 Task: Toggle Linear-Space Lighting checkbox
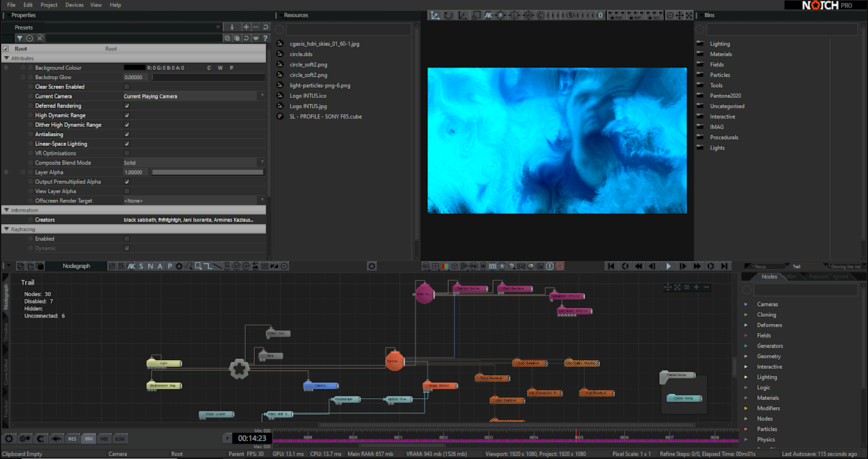127,144
